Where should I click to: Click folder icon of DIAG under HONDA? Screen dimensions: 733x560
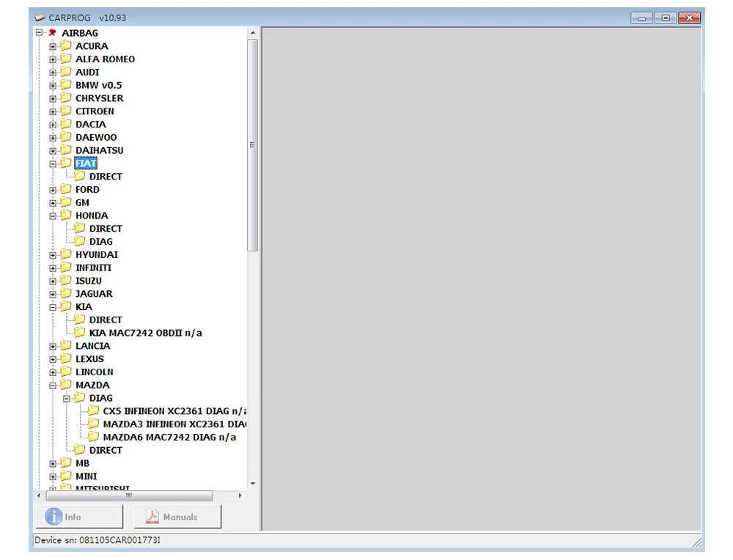[79, 240]
